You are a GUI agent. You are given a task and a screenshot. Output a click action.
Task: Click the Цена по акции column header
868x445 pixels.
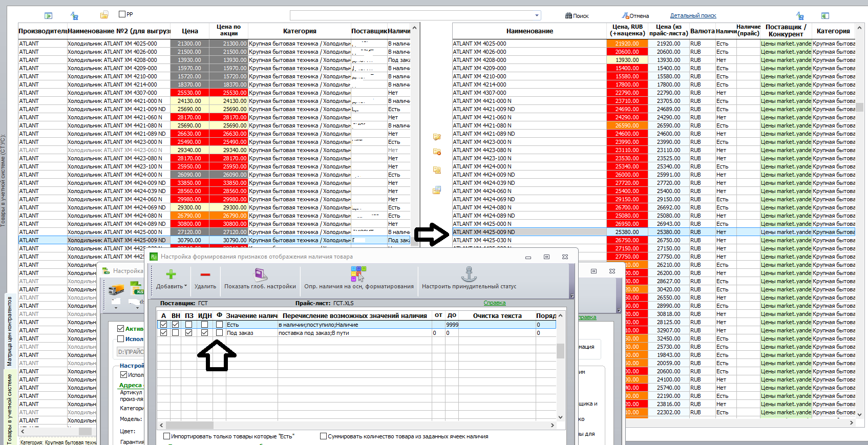click(x=229, y=30)
